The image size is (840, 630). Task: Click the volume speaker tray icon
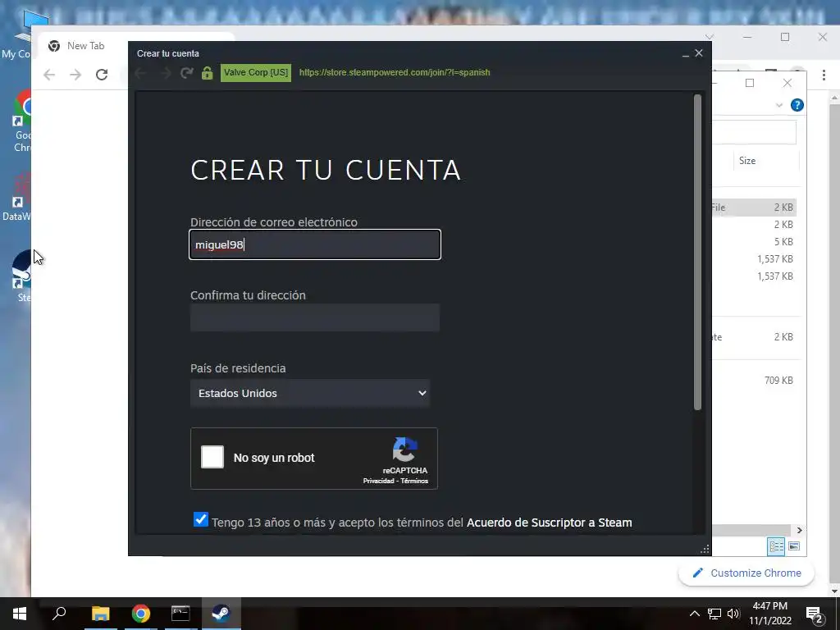[733, 614]
